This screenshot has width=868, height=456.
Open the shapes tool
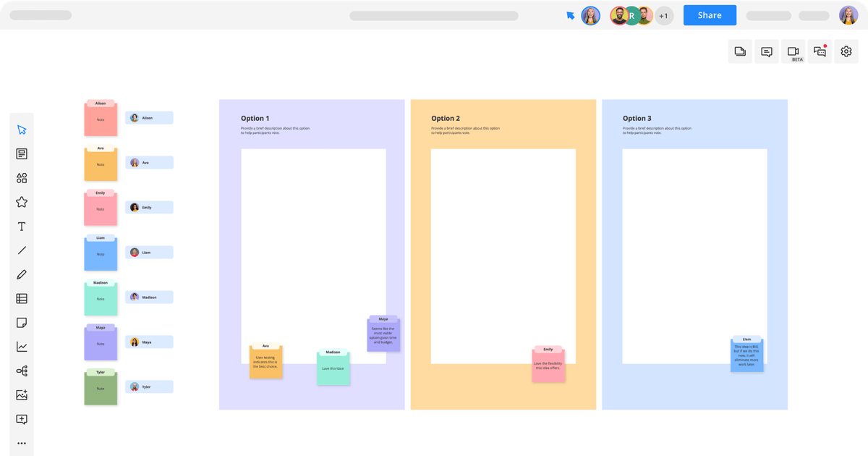[22, 177]
